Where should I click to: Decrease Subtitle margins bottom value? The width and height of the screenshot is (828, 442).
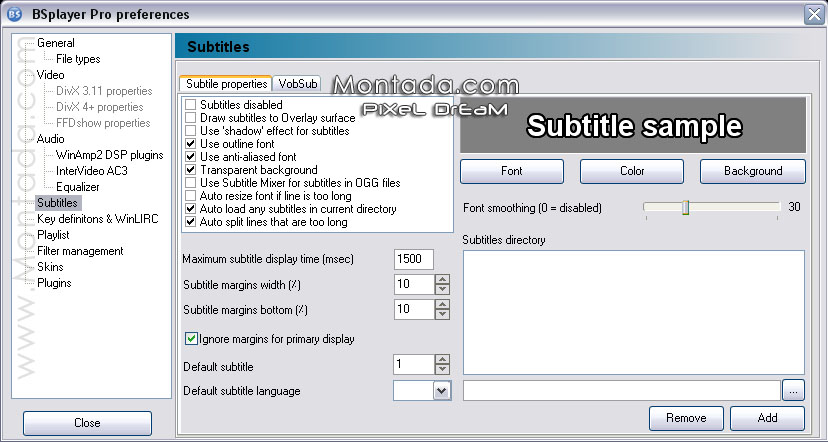click(443, 314)
